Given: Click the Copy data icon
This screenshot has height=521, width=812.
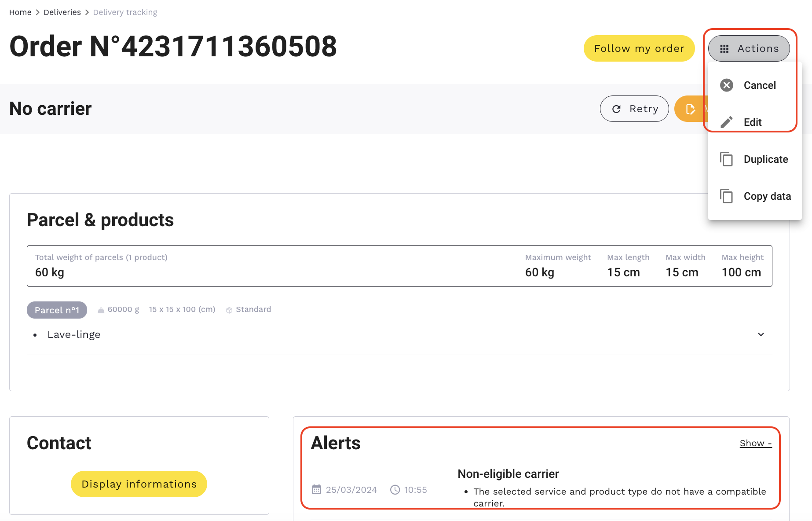Looking at the screenshot, I should point(727,196).
